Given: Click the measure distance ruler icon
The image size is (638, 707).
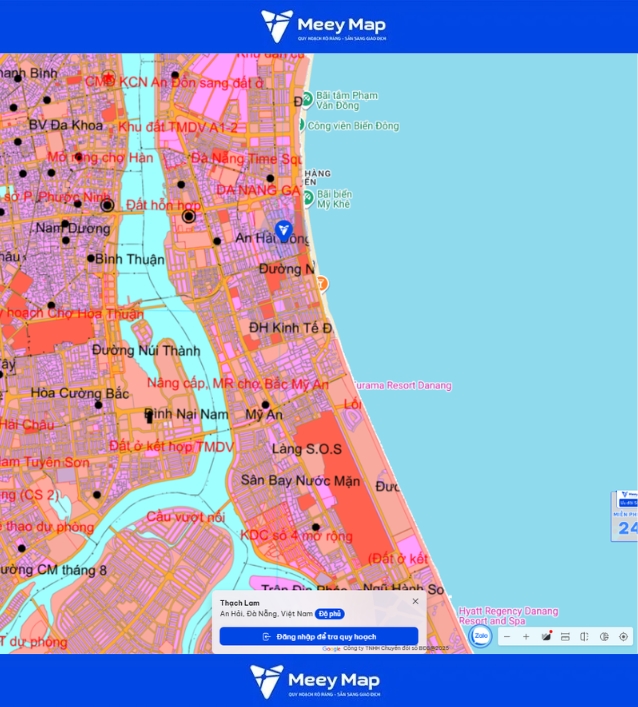Looking at the screenshot, I should (565, 637).
